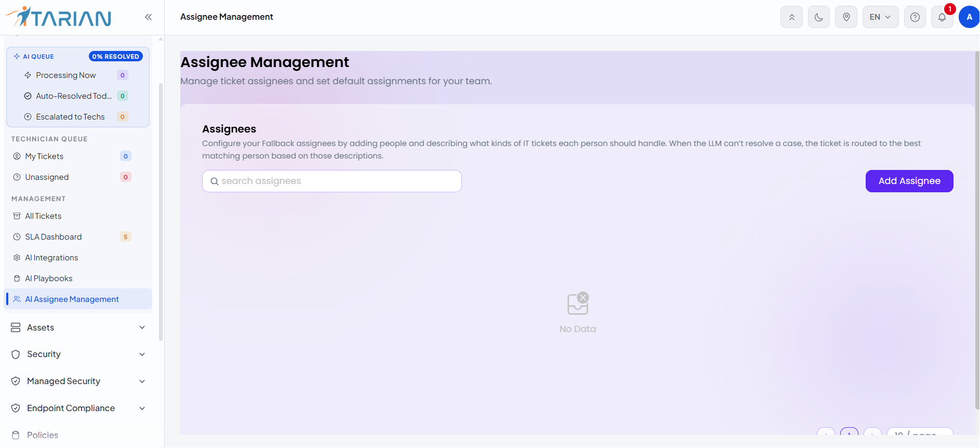Screen dimensions: 980x448
Task: Open Policies in sidebar
Action: [x=78, y=436]
